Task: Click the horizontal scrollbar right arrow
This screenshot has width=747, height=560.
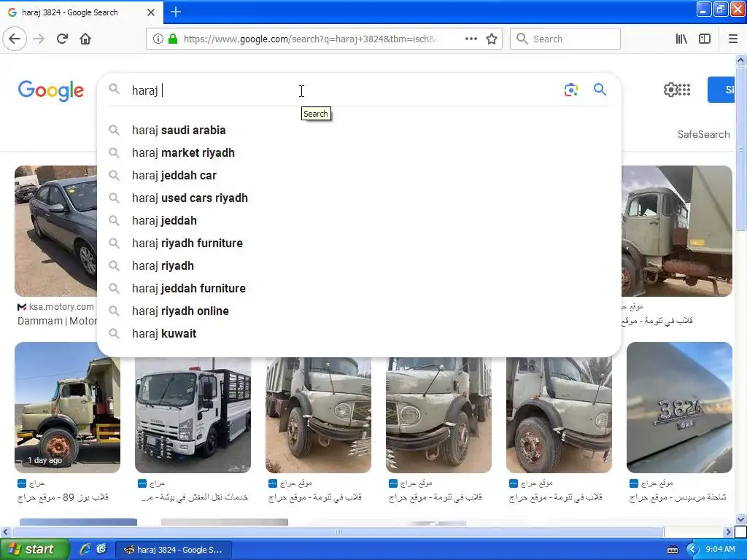Action: (x=729, y=532)
